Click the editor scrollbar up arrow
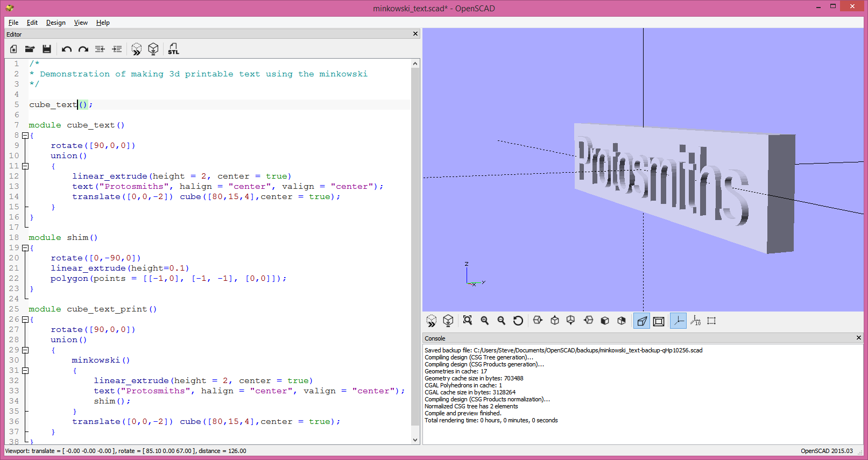Viewport: 868px width, 460px height. click(x=415, y=63)
